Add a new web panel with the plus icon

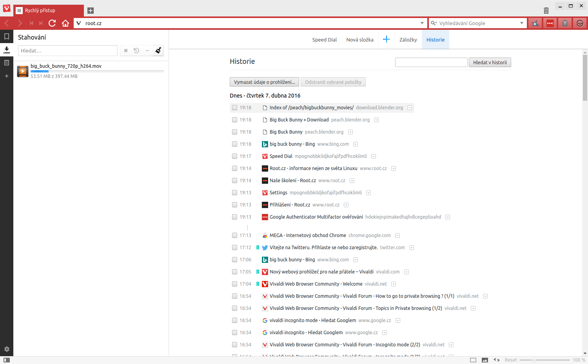coord(7,76)
